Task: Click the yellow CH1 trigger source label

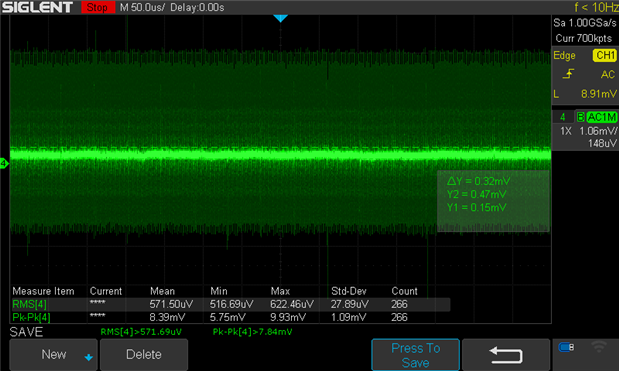Action: point(604,55)
